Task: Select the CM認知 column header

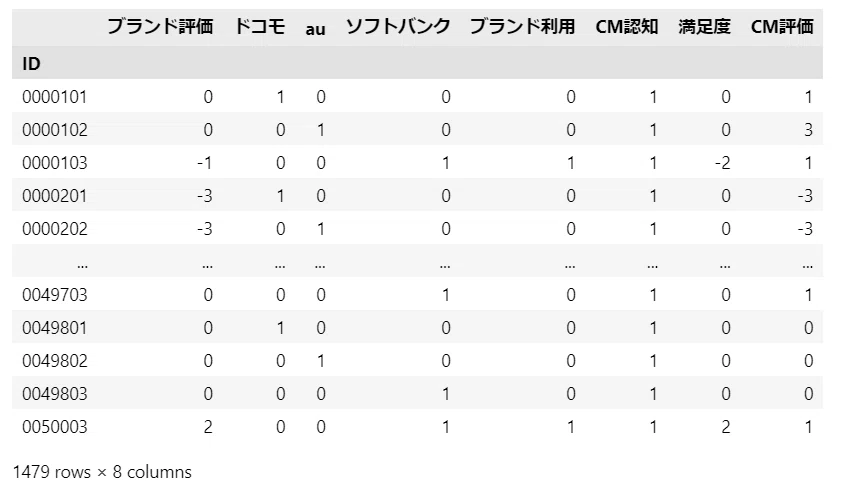Action: 626,26
